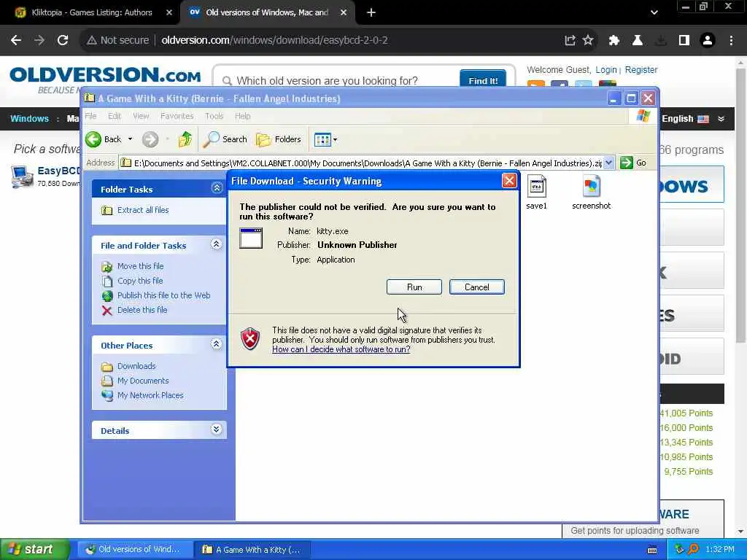Screen dimensions: 747x560
Task: Open the Chrome tab search dropdown arrow
Action: coord(654,12)
